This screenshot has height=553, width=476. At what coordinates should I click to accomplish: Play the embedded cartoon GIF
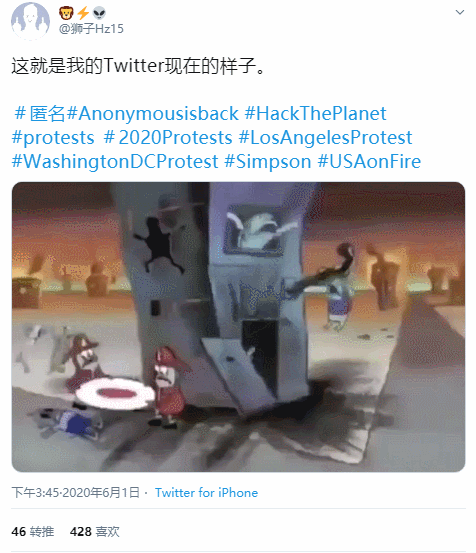pos(238,327)
